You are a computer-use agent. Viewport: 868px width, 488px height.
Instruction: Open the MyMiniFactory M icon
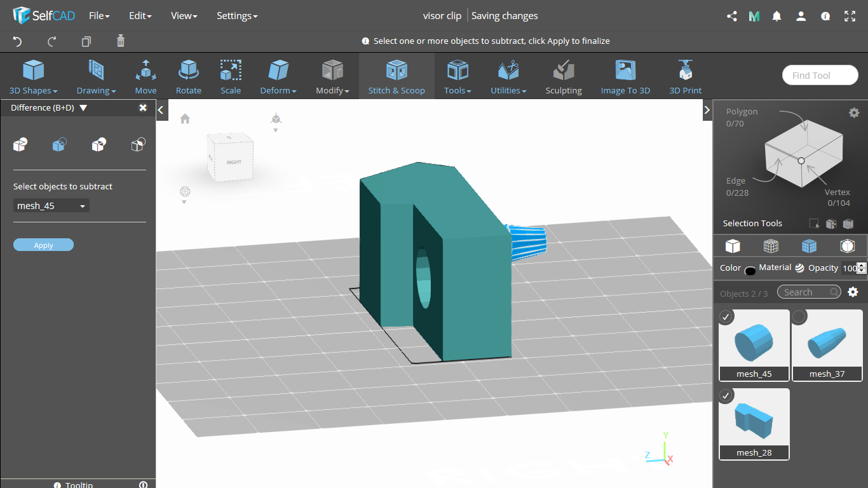coord(754,16)
